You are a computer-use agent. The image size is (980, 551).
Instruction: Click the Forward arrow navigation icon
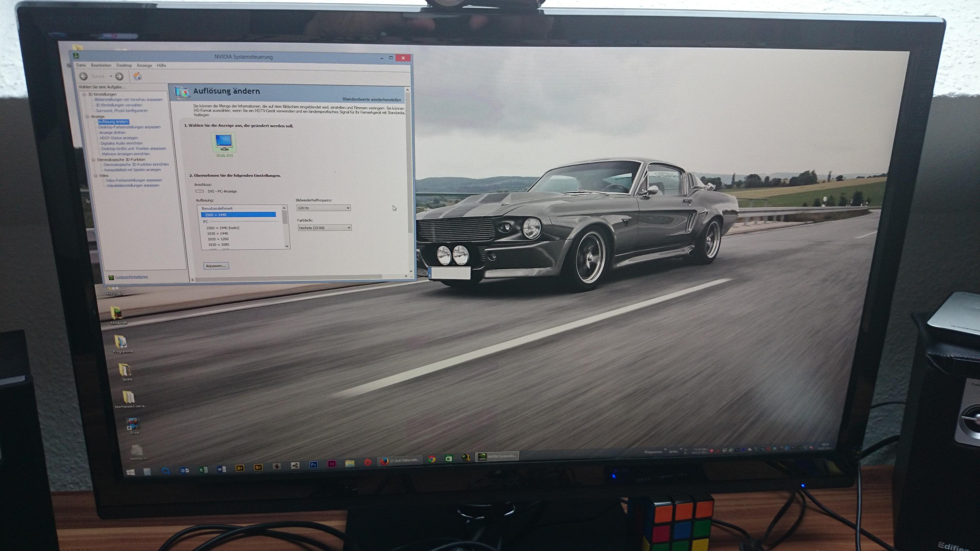pos(119,76)
